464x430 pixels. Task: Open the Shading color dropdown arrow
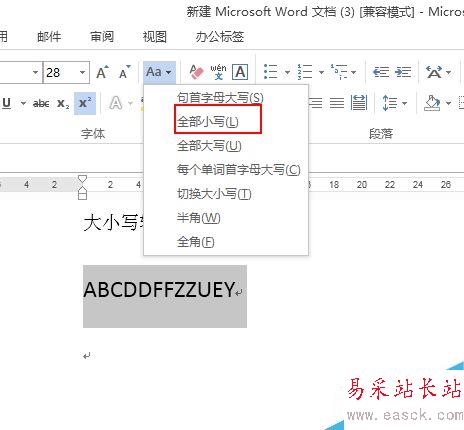pyautogui.click(x=449, y=103)
